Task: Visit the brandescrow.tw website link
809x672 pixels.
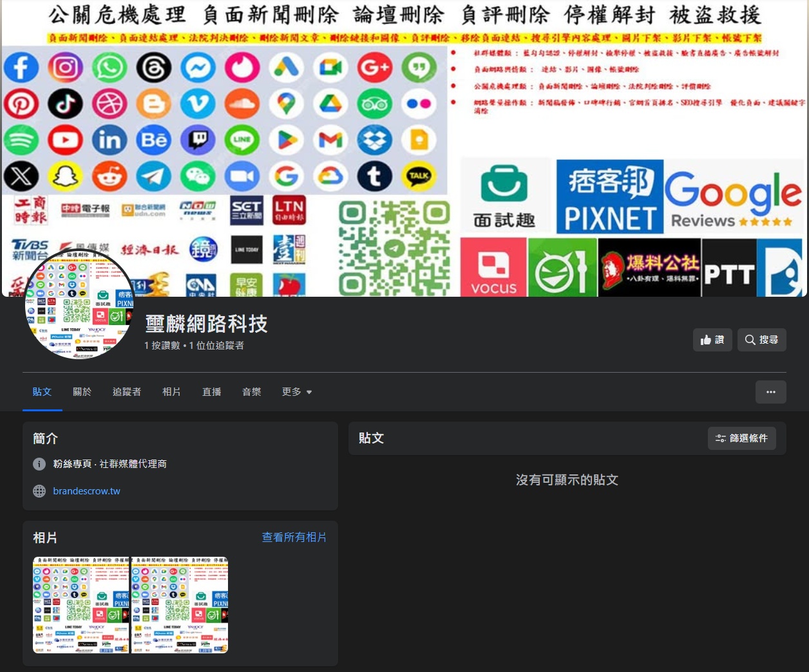Action: (86, 491)
